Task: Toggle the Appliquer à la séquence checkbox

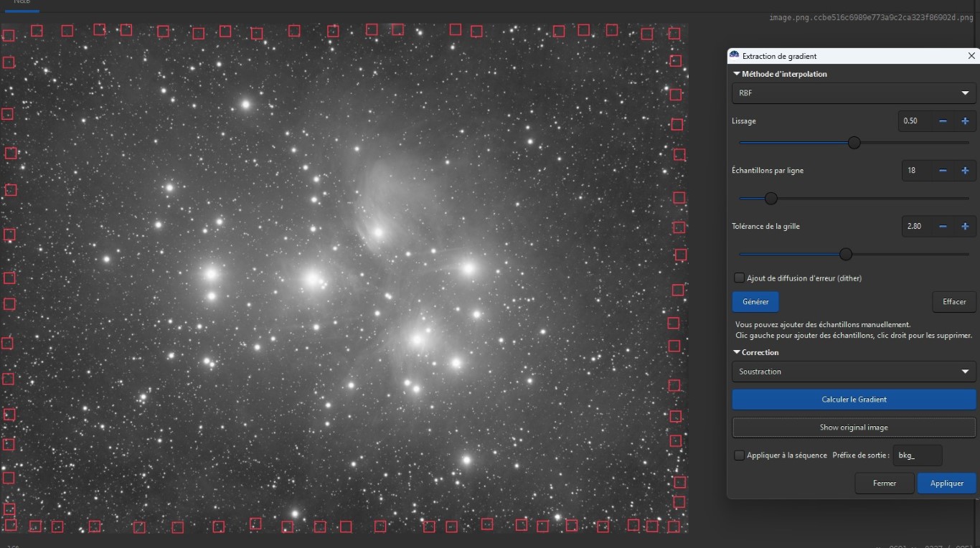Action: (739, 455)
